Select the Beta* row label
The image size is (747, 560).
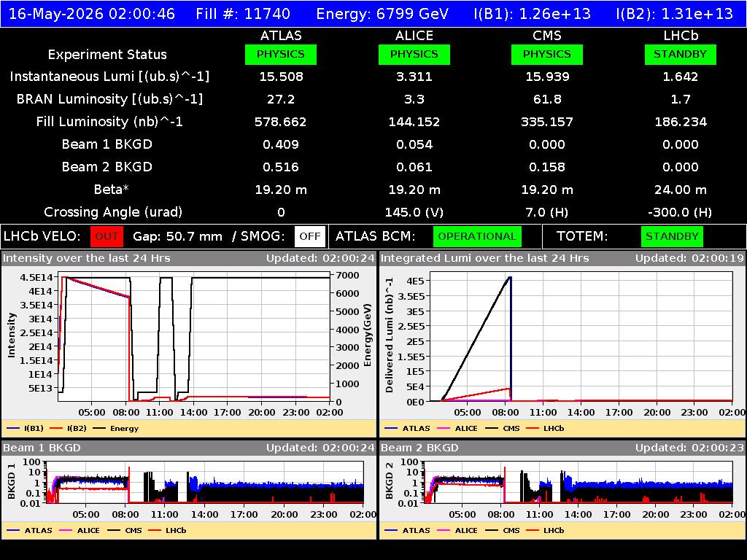click(112, 190)
